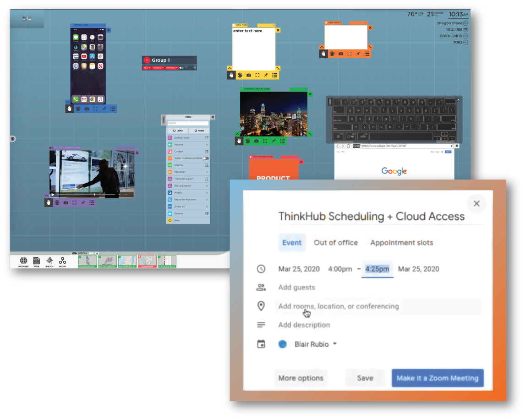Delete Group 1 using the trash icon
Screen dimensions: 525x420
point(195,68)
